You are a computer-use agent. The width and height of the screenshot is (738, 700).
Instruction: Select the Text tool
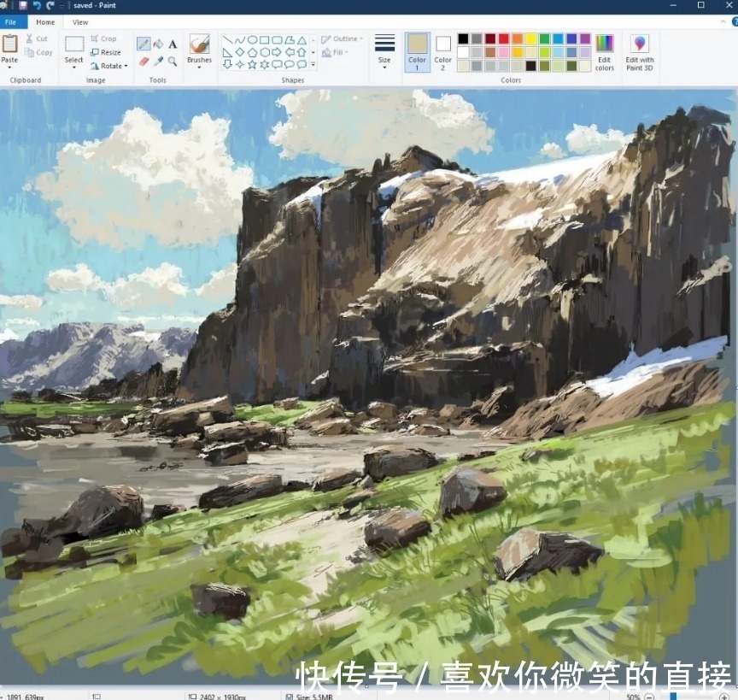coord(172,44)
